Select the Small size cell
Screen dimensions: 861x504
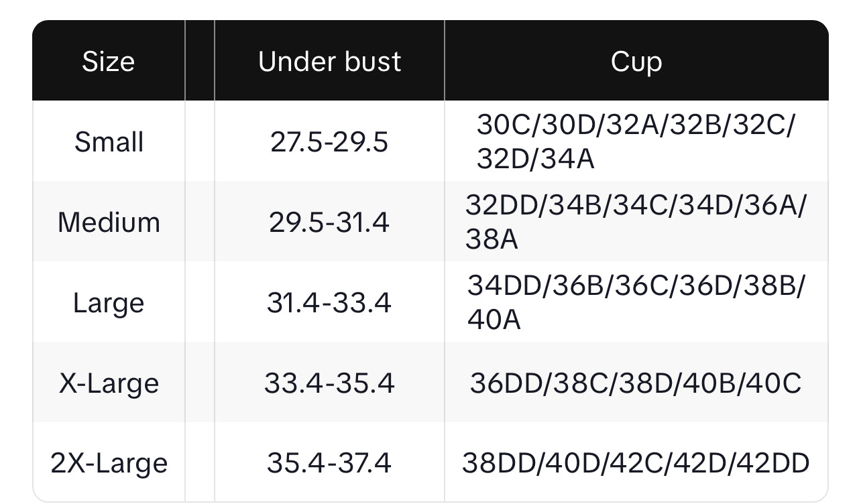click(x=109, y=142)
